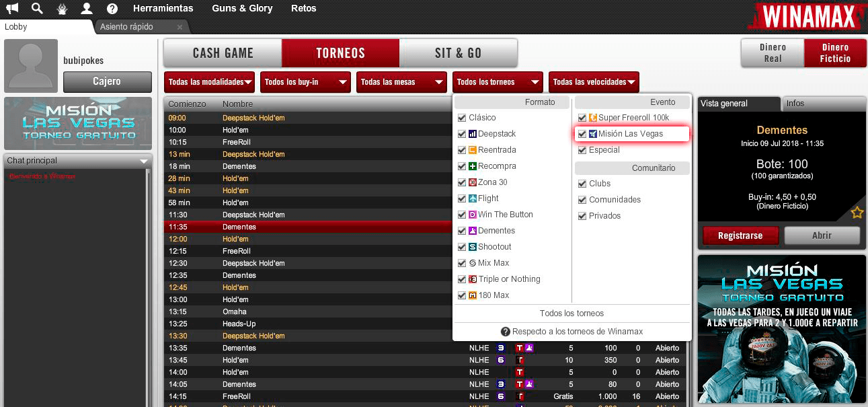
Task: Click the blue 3 icon in the 14:05 Dementes row
Action: pyautogui.click(x=501, y=384)
